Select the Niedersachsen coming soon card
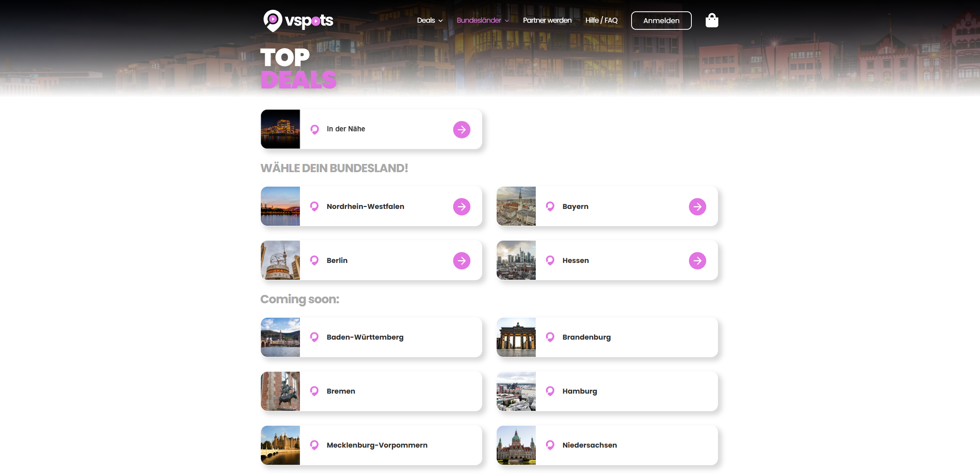 coord(607,445)
